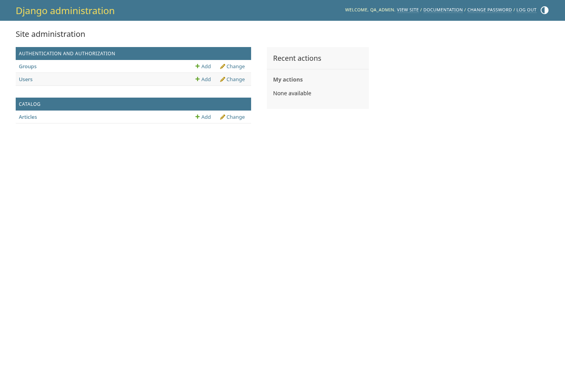Add a new Article
The width and height of the screenshot is (565, 392).
[203, 117]
